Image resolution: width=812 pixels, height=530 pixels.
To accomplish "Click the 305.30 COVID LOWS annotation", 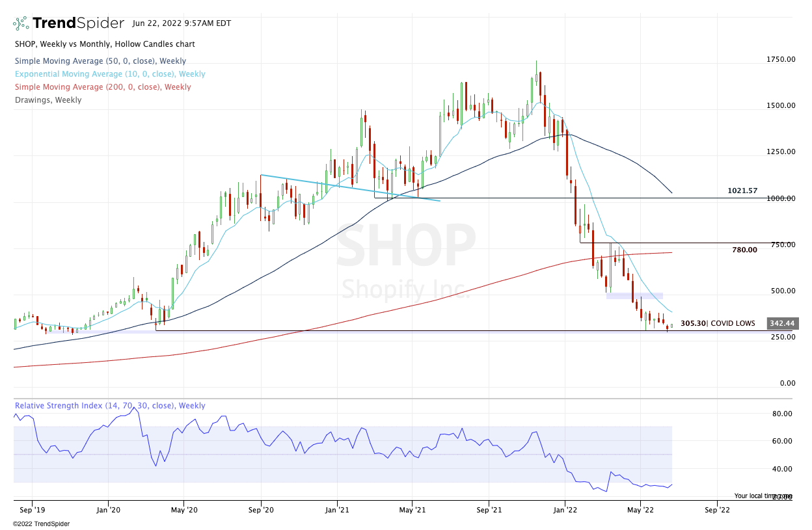I will [x=718, y=323].
